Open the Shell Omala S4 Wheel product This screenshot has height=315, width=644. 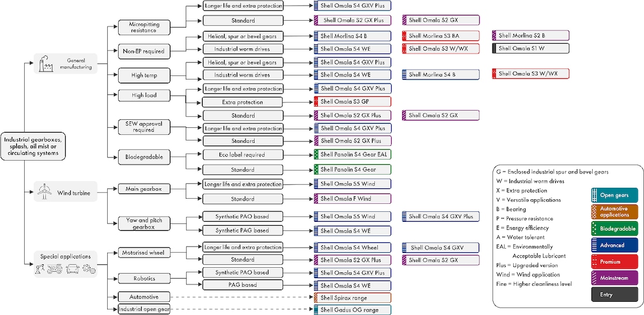click(x=353, y=247)
